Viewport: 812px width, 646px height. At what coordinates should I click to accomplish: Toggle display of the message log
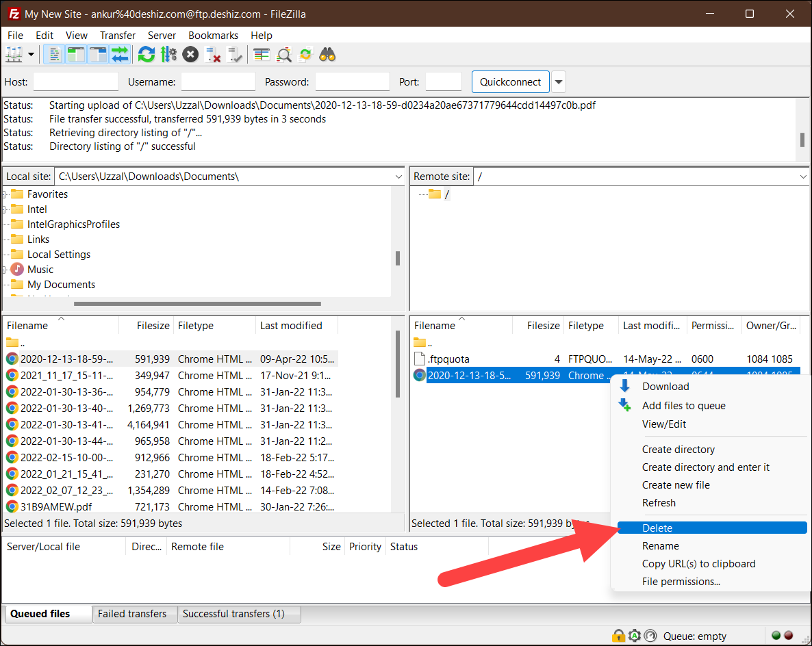(54, 54)
